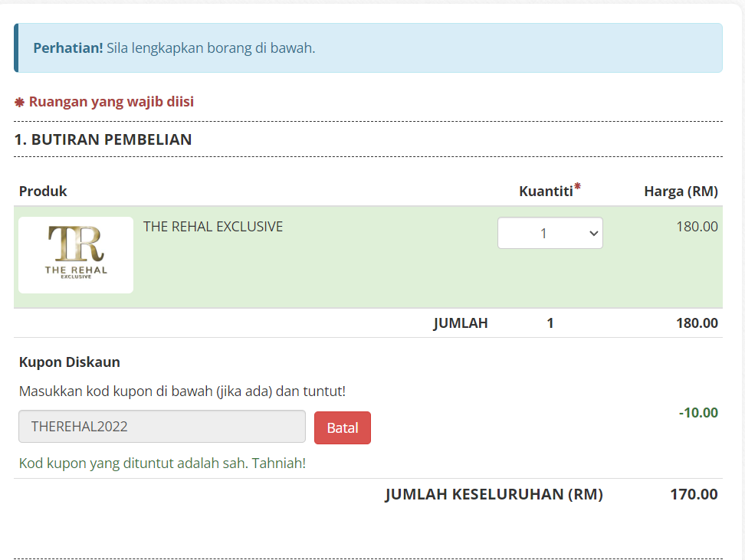Click the 'Masukkan kod kupon' instruction text
The height and width of the screenshot is (560, 745).
click(x=182, y=391)
